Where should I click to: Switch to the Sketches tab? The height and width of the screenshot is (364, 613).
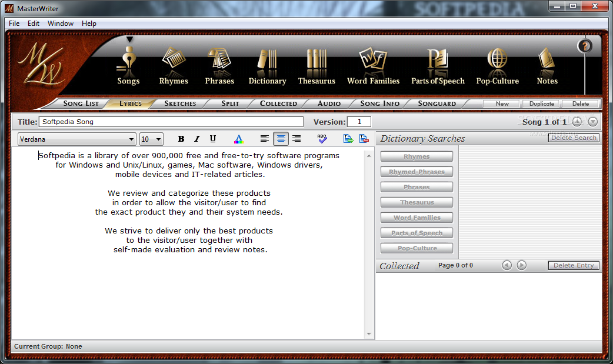(180, 103)
